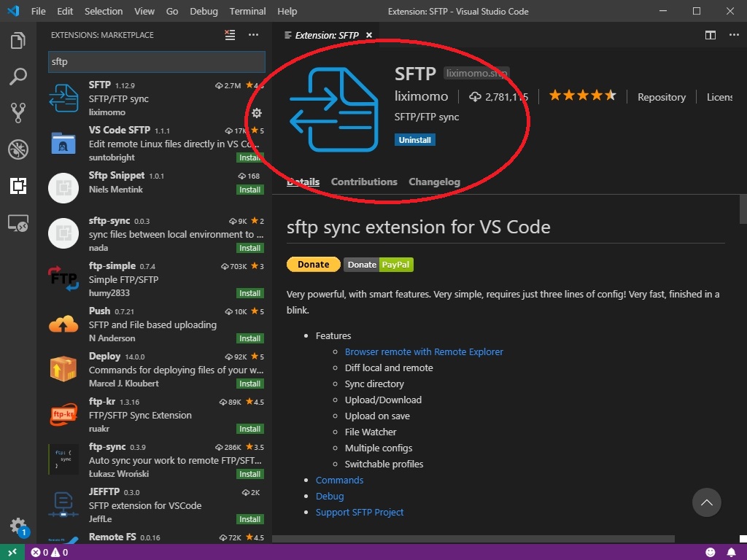Open the Manage gear in activity bar
This screenshot has height=560, width=747.
tap(18, 526)
